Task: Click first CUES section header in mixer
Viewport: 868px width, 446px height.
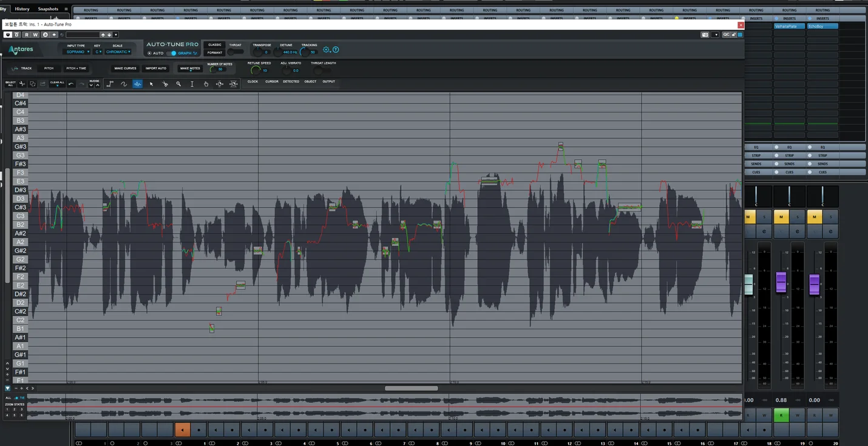Action: click(x=756, y=172)
